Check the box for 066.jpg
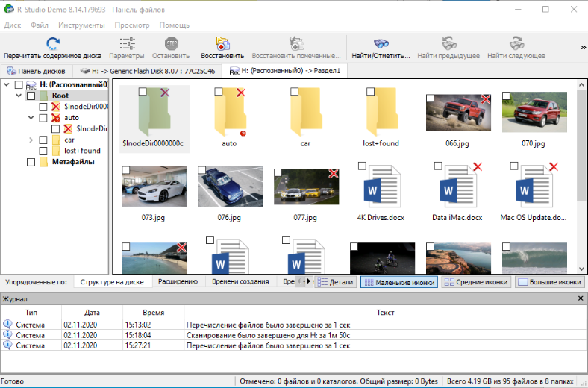This screenshot has width=588, height=388. 431,98
